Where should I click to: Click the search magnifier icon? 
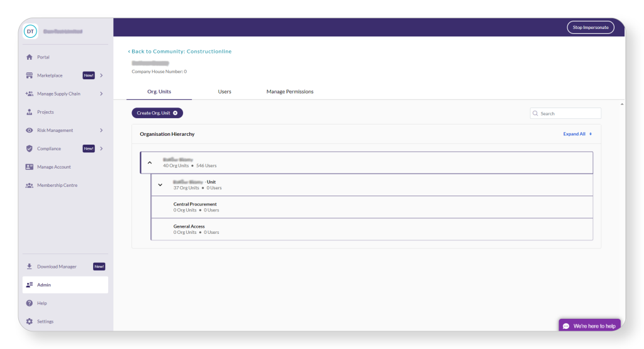coord(535,113)
